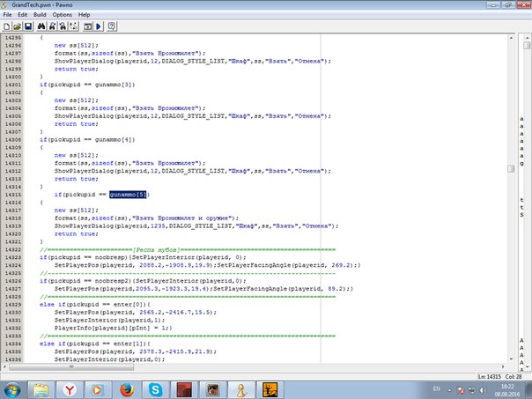Click the line 'if(pickupid == gunammo[4])'
Viewport: 532px width, 399px height.
(x=87, y=139)
